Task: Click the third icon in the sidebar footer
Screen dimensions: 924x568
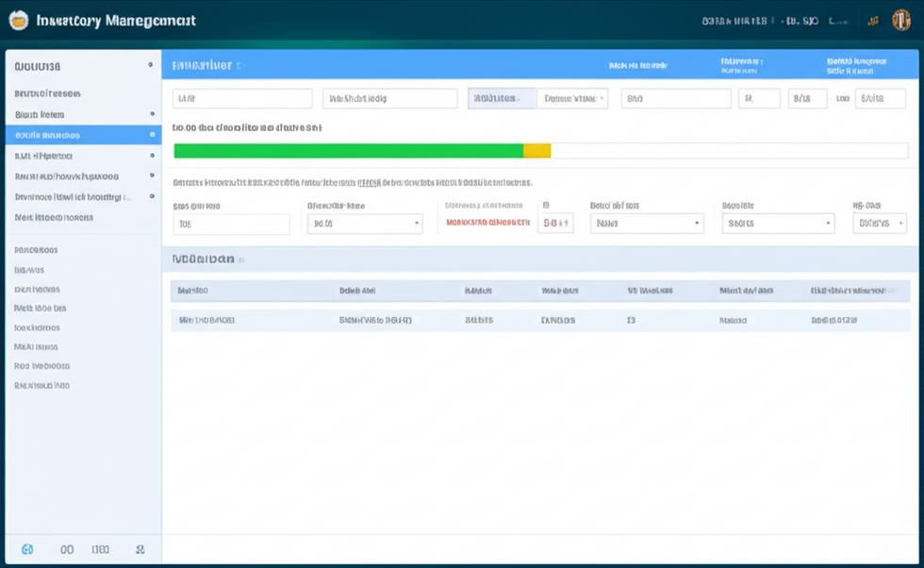Action: [x=100, y=549]
